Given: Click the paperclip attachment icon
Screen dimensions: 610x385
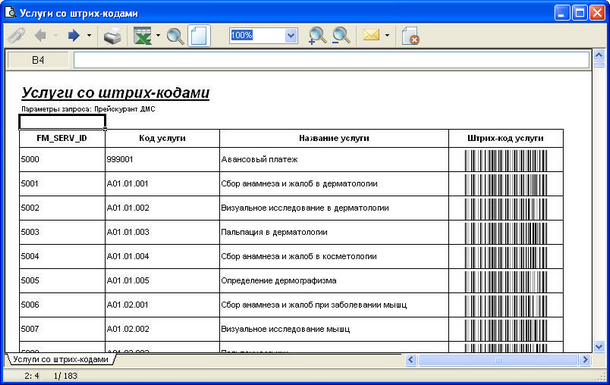Looking at the screenshot, I should tap(17, 36).
